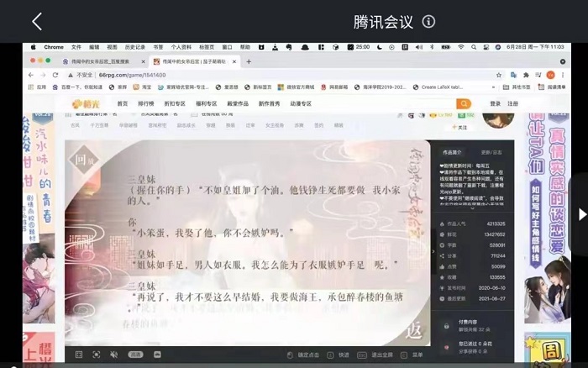Image resolution: width=588 pixels, height=368 pixels.
Task: Click the volume icon in menu bar
Action: [x=419, y=47]
